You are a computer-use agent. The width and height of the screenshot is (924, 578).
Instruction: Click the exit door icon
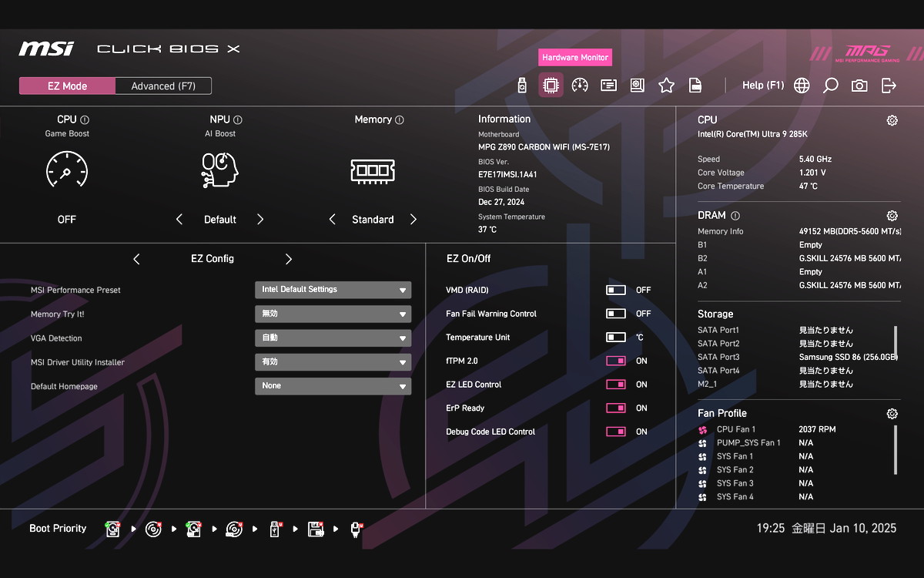(889, 86)
